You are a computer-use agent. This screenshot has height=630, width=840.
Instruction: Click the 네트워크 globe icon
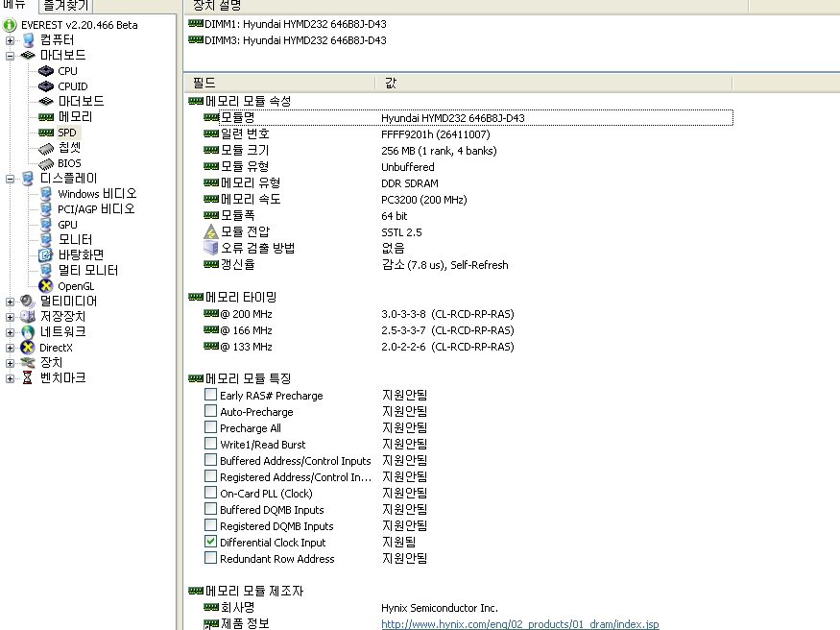27,332
